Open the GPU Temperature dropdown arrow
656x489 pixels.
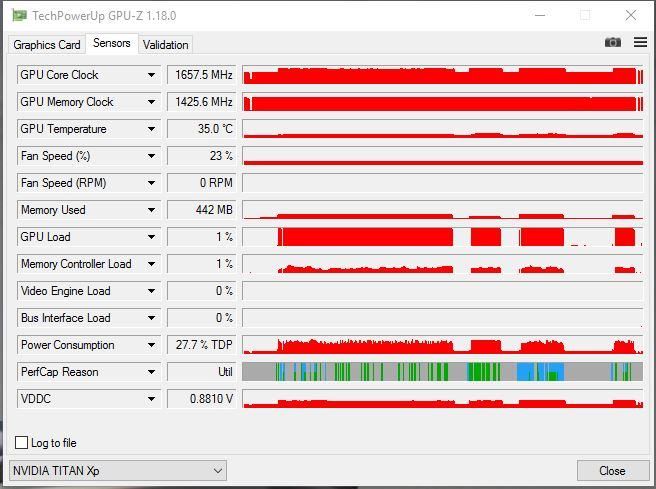pos(151,129)
